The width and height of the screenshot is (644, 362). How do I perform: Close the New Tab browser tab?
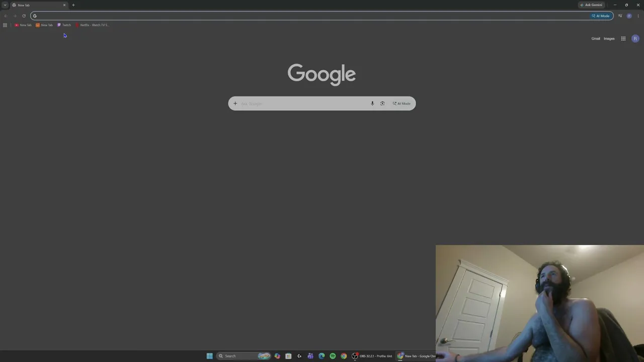[x=64, y=5]
